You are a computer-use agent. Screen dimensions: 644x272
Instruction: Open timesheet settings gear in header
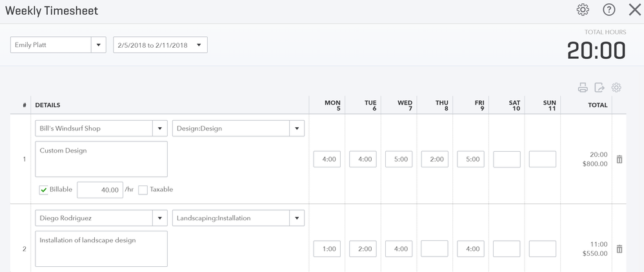583,10
